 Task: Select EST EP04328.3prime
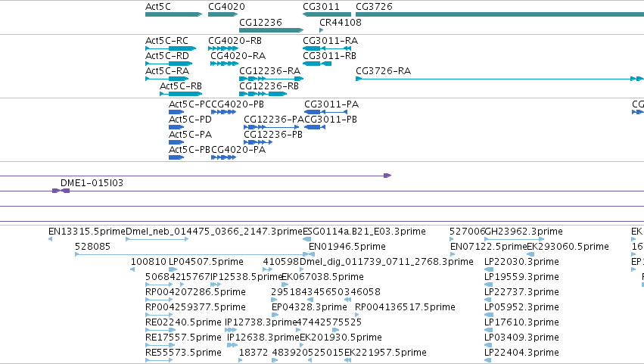pyautogui.click(x=275, y=315)
